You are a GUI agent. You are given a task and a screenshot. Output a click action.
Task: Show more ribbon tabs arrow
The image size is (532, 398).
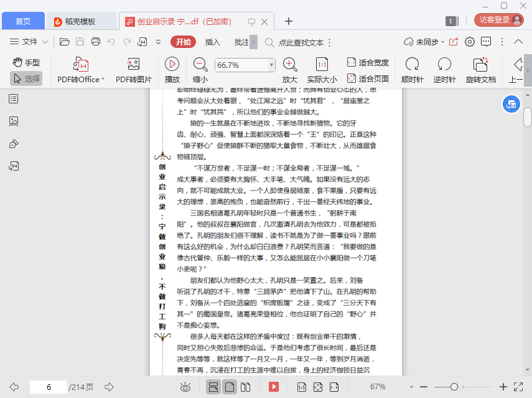pyautogui.click(x=253, y=42)
